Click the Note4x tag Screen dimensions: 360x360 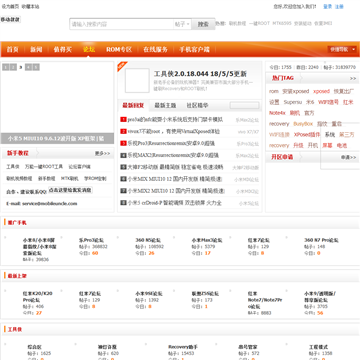277,113
